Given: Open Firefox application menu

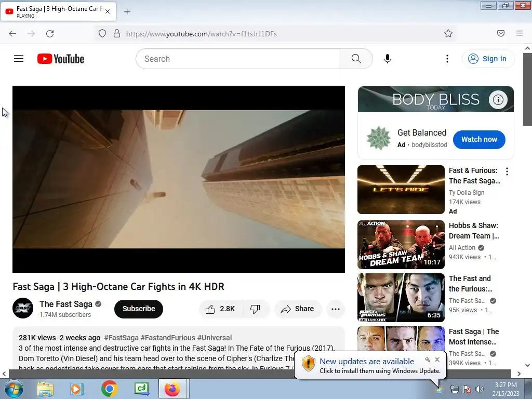Looking at the screenshot, I should click(520, 33).
